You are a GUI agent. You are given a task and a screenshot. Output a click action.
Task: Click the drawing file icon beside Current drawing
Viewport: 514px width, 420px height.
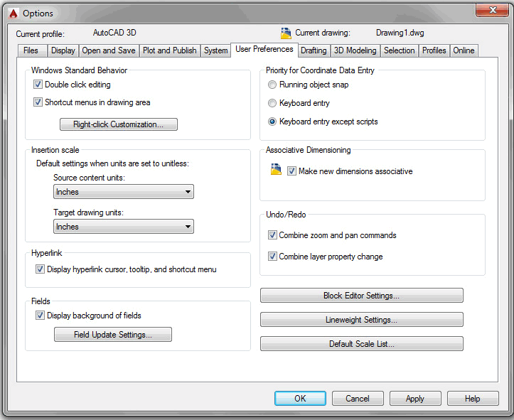[x=286, y=33]
